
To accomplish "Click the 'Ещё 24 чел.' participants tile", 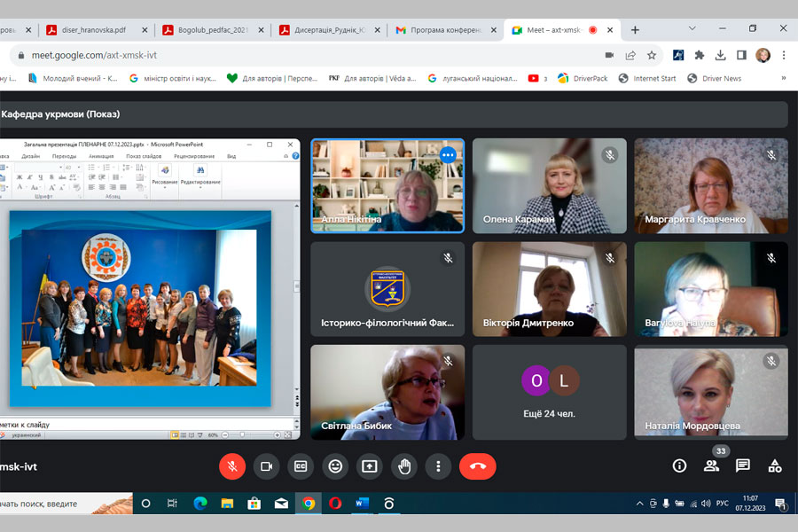I will pyautogui.click(x=549, y=391).
